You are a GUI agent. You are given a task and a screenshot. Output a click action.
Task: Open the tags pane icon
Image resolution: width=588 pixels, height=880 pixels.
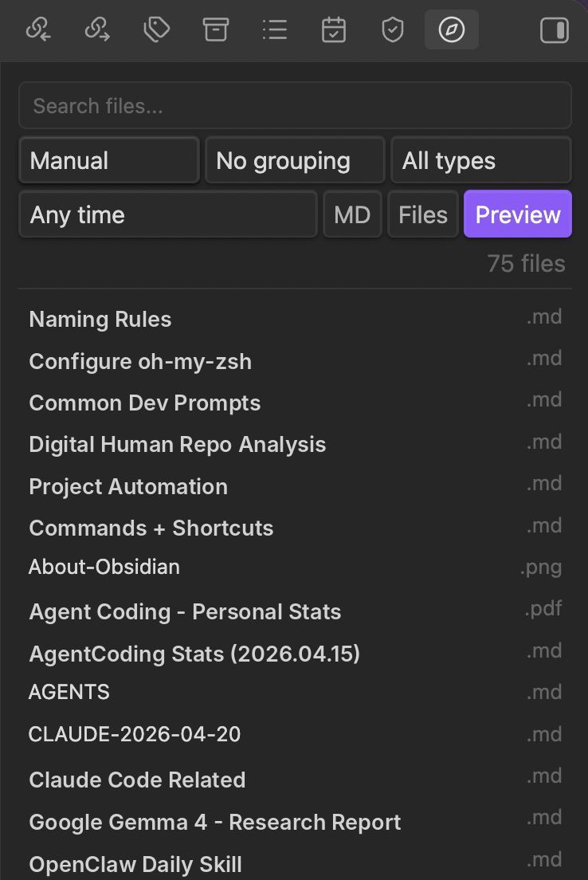pos(156,29)
